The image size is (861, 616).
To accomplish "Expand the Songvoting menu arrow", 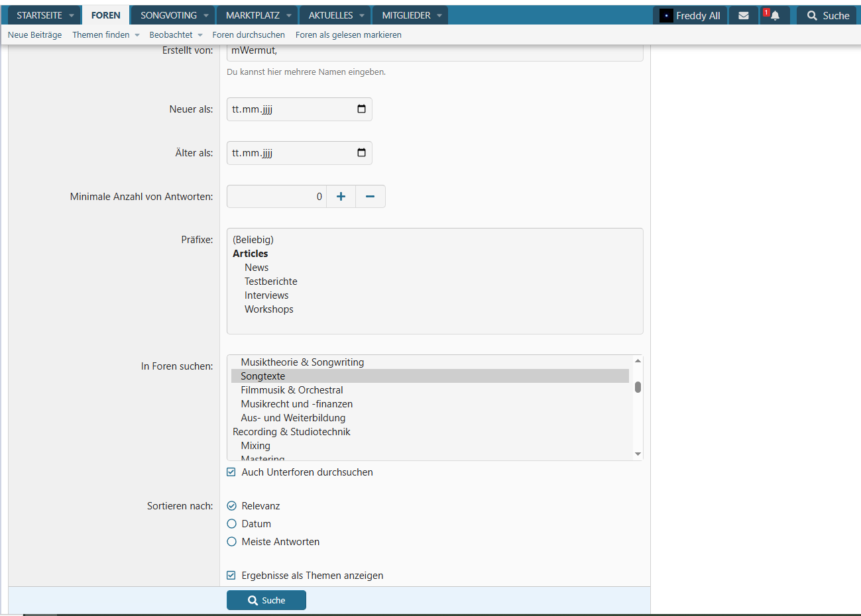I will [206, 15].
